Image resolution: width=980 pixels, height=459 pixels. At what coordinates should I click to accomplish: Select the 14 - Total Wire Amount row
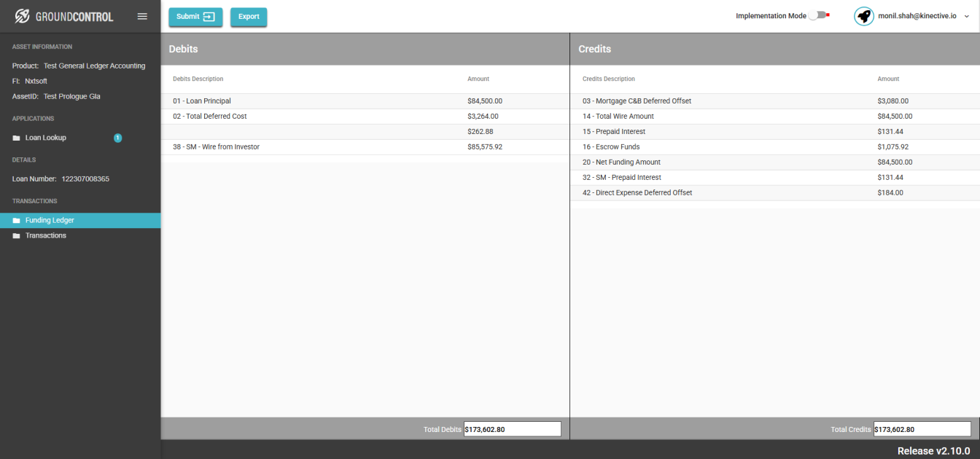click(775, 117)
